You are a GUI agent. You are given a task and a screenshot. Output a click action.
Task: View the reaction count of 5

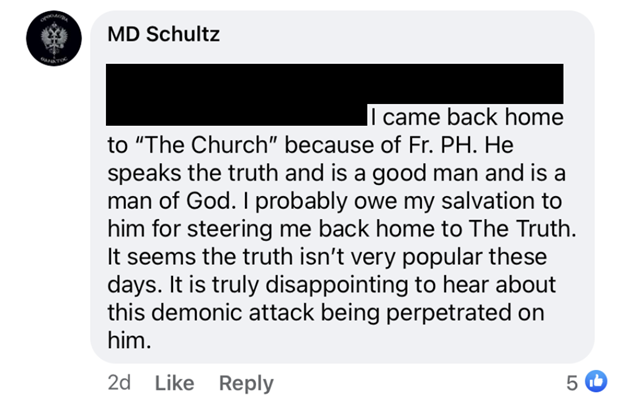tap(572, 383)
